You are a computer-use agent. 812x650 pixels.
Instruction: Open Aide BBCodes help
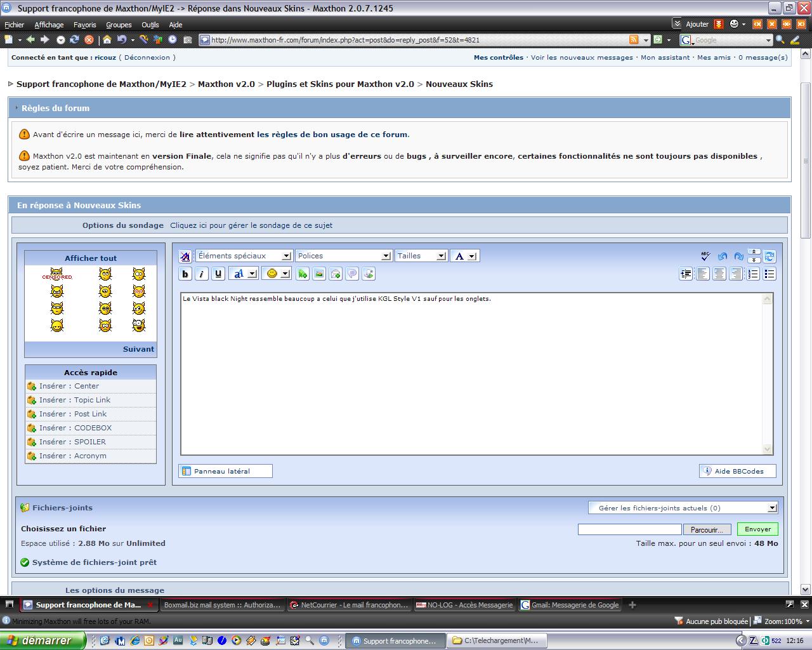(x=737, y=471)
